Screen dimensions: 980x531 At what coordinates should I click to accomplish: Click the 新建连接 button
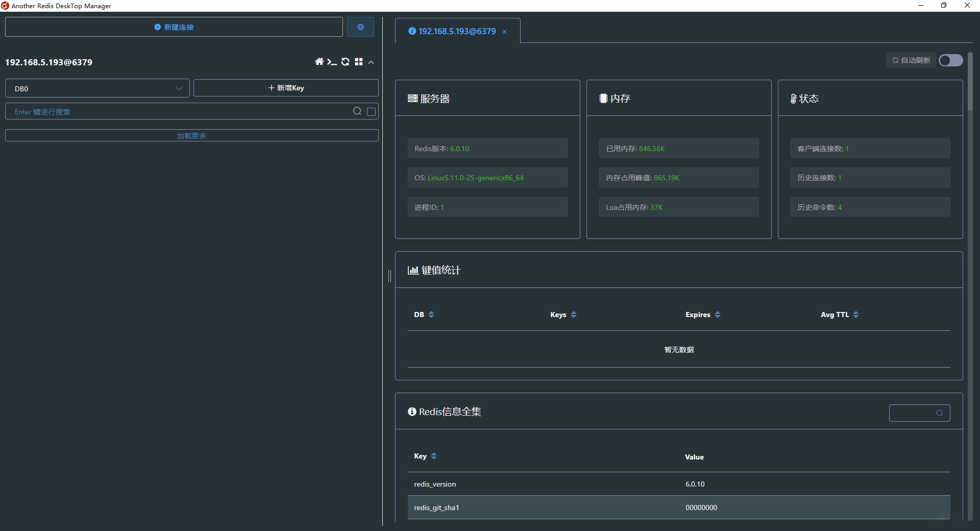[174, 27]
